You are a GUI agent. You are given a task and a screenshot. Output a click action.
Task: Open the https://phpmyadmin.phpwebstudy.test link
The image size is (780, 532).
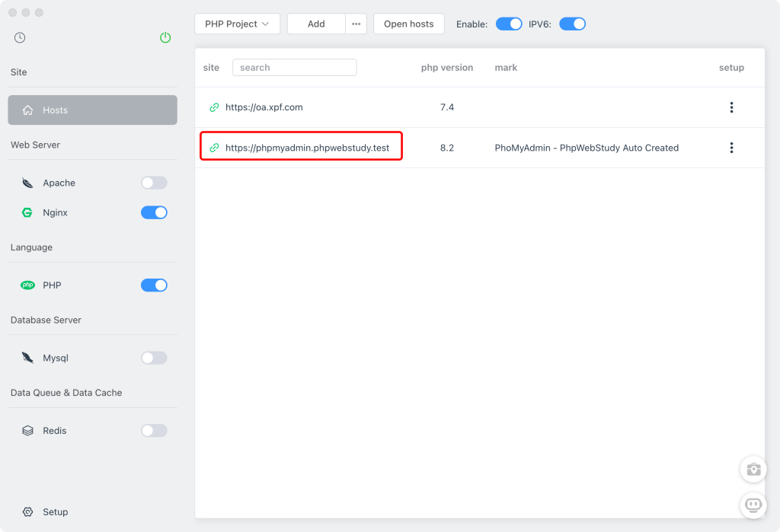click(x=307, y=148)
